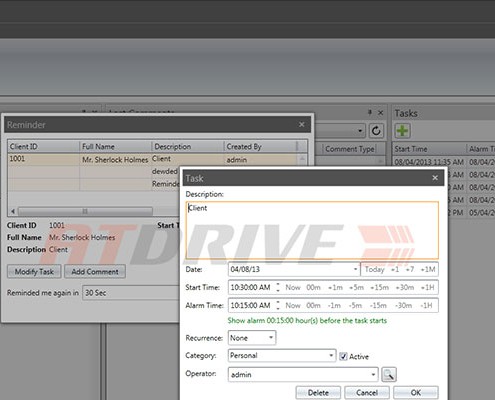Close the Reminder window

tap(302, 124)
